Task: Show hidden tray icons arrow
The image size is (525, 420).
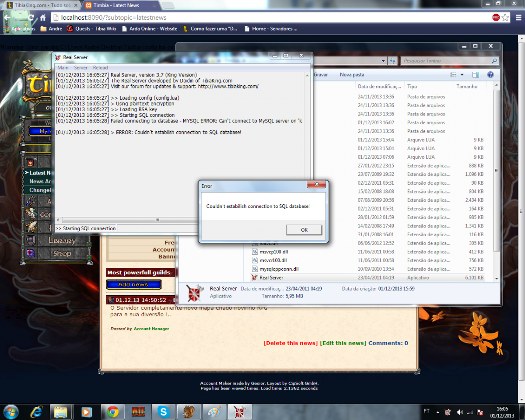Action: tap(438, 412)
